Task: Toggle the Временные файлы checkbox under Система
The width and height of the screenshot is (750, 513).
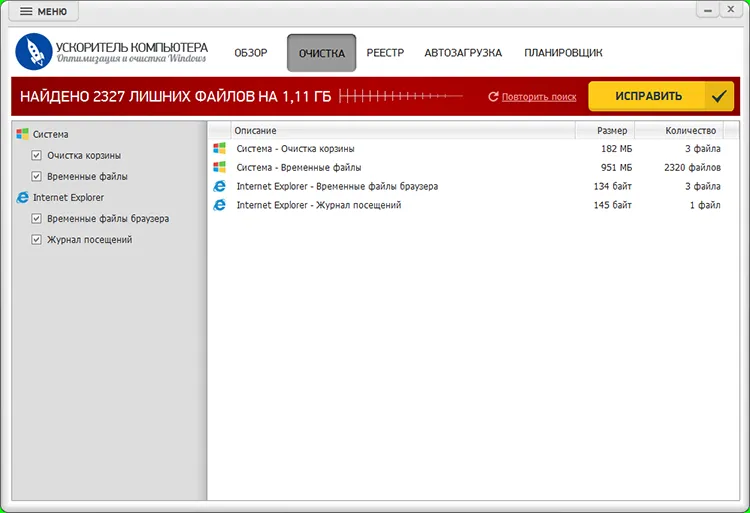Action: coord(36,176)
